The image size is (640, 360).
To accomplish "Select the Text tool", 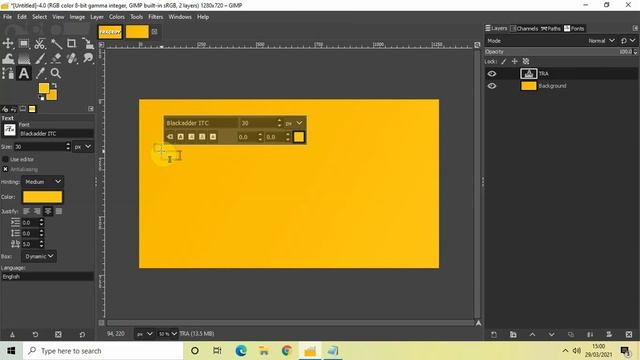I will coord(24,73).
